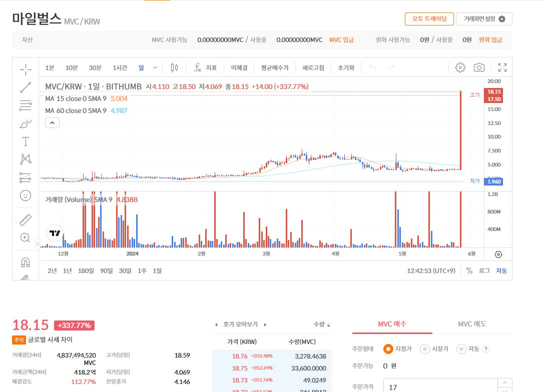Switch to 1시간 interval
This screenshot has height=392, width=543.
(120, 67)
